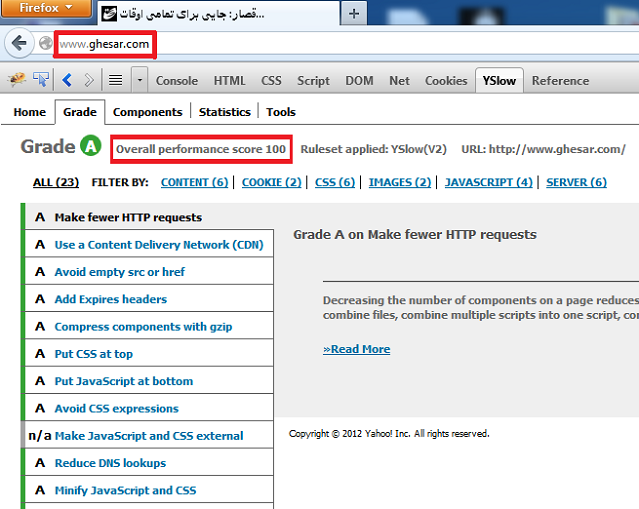The width and height of the screenshot is (639, 509).
Task: Click the Overall performance score 100 text
Action: [x=201, y=149]
